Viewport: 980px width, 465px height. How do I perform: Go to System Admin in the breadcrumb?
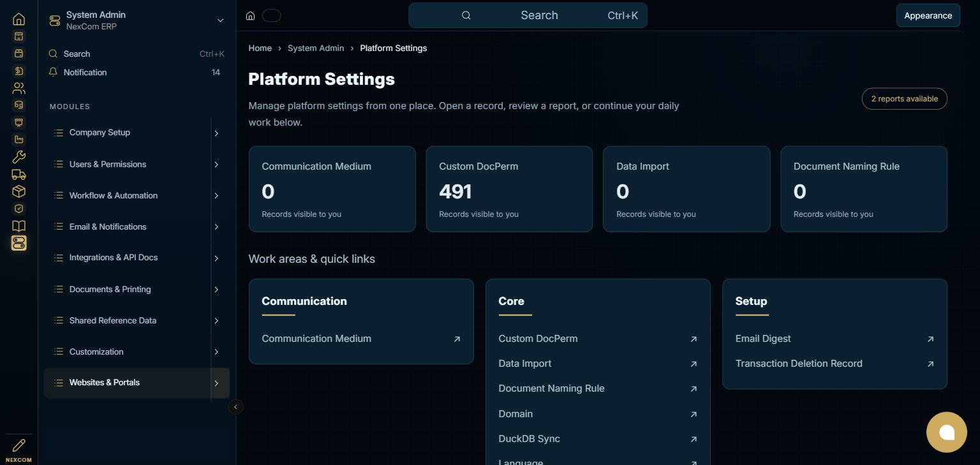pyautogui.click(x=316, y=48)
